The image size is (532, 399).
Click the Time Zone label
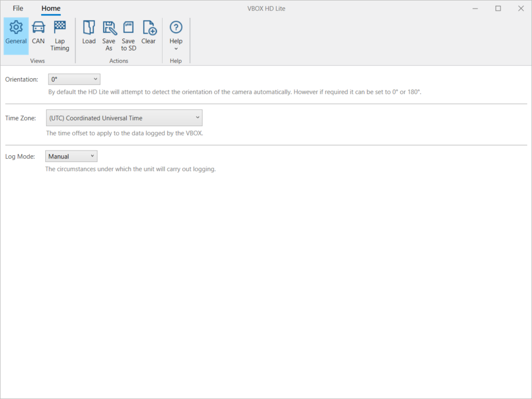click(20, 118)
